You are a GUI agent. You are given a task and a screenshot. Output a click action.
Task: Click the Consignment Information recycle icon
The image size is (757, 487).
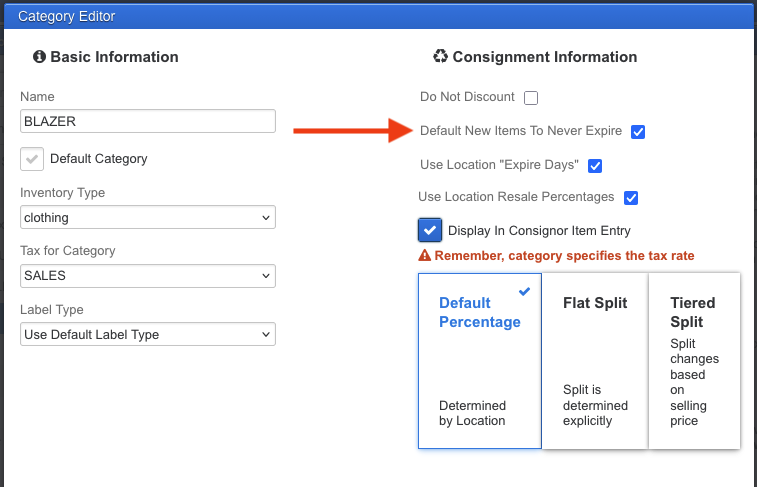tap(440, 57)
